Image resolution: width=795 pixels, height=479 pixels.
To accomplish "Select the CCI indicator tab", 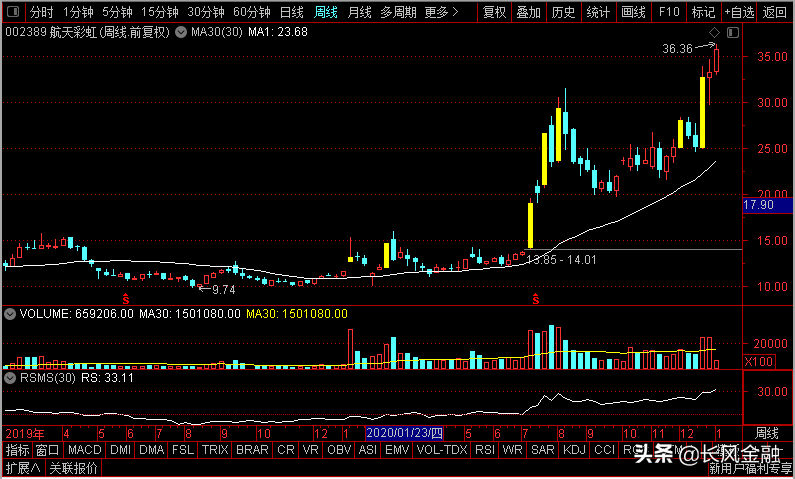I will point(604,450).
